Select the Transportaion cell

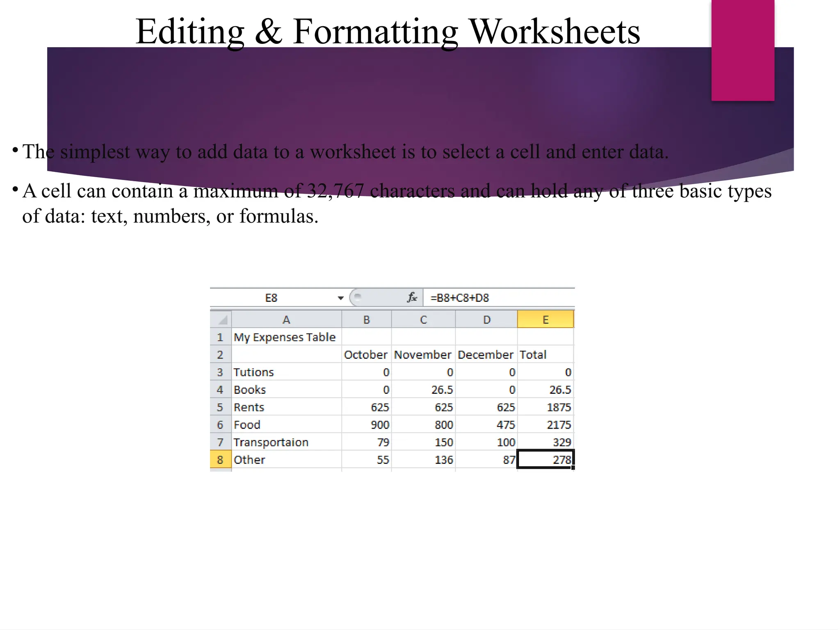click(286, 442)
